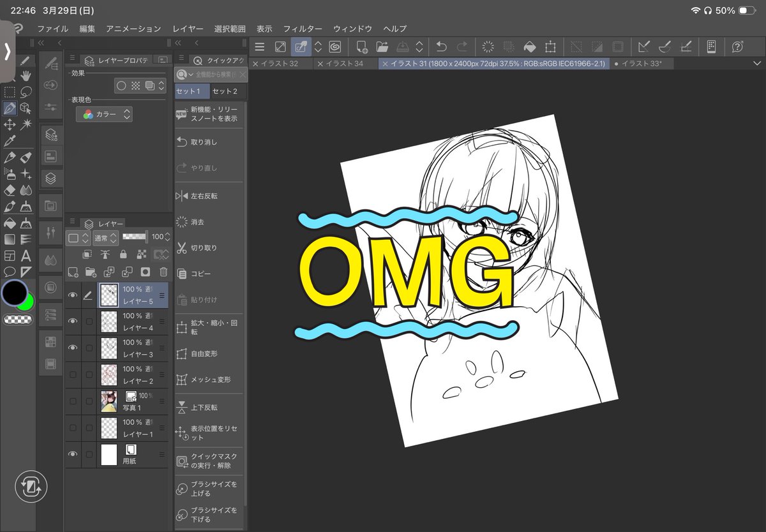Select the Text tool
Image resolution: width=766 pixels, height=532 pixels.
pos(26,256)
